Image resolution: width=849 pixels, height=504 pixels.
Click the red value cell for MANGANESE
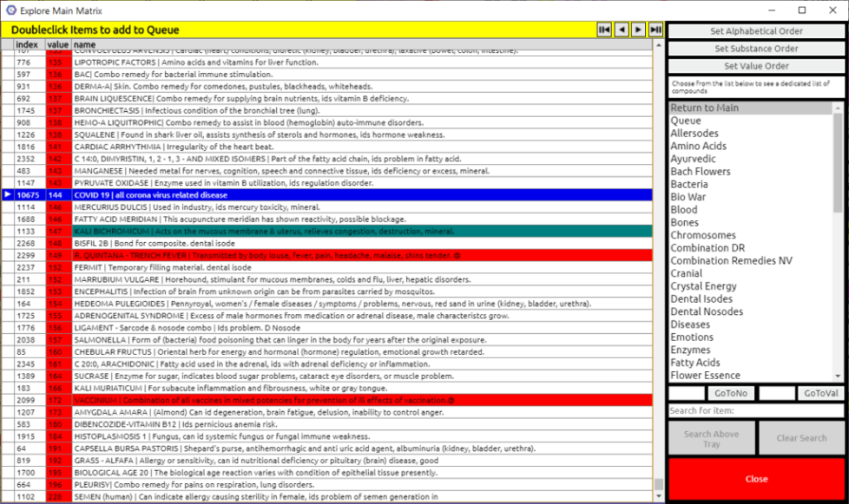click(58, 171)
